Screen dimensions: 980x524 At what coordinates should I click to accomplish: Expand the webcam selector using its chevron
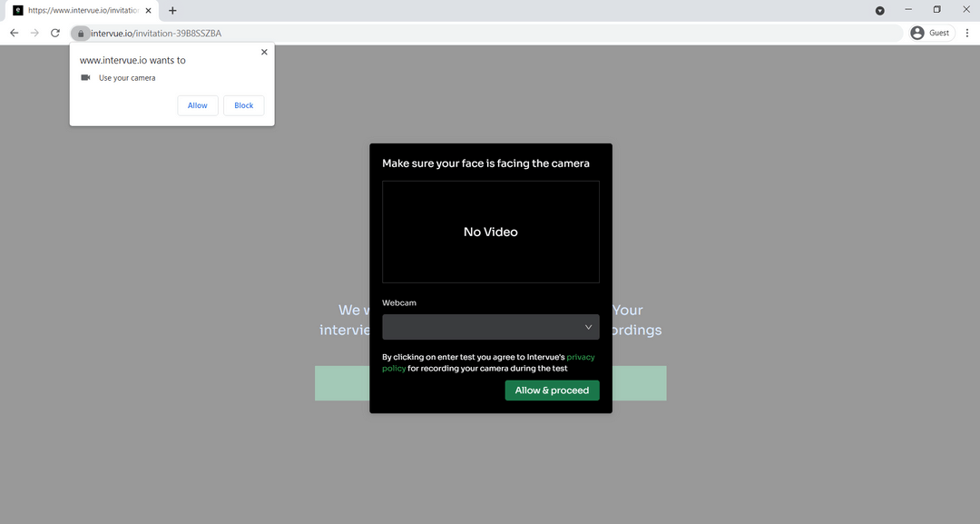click(588, 326)
